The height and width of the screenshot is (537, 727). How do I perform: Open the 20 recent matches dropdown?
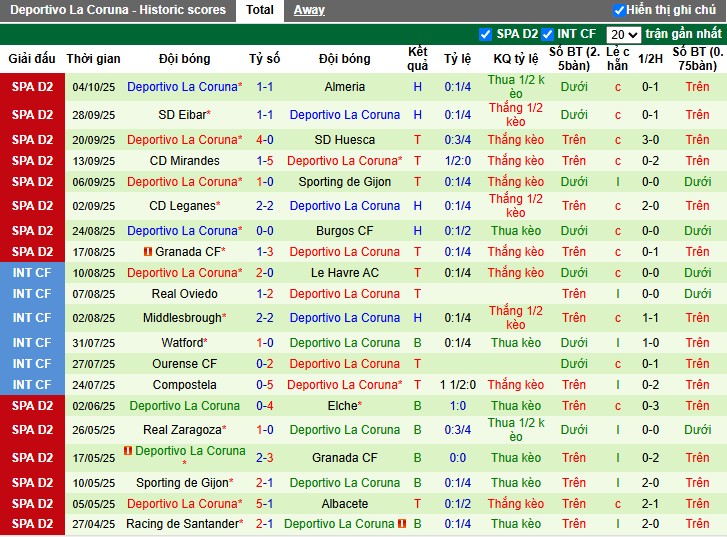(x=622, y=34)
